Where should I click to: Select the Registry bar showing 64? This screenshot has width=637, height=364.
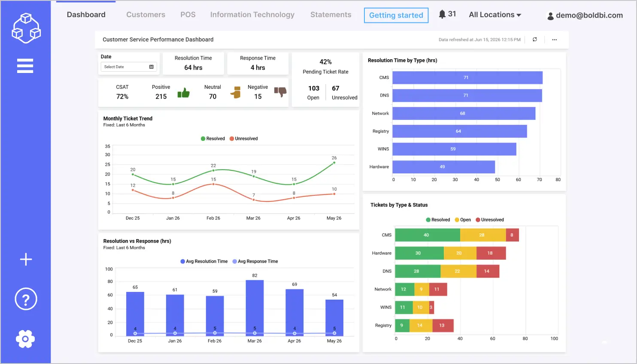pos(460,131)
